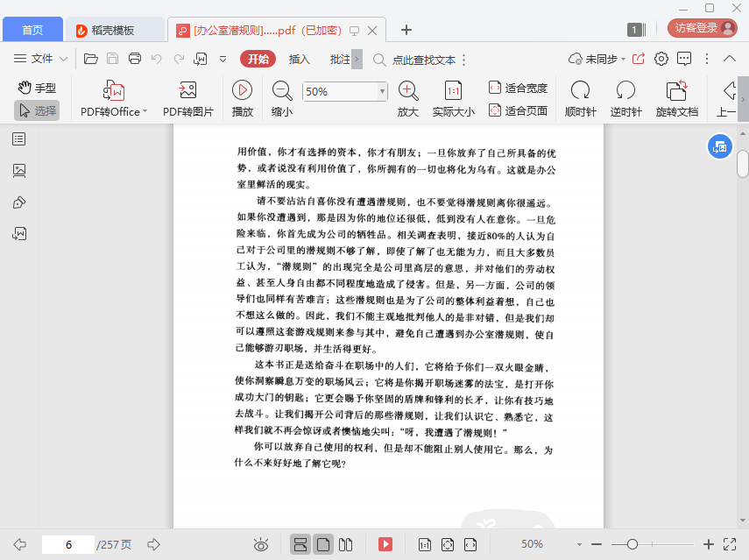The image size is (749, 560).
Task: Open the status bar zoom dropdown
Action: click(x=579, y=544)
